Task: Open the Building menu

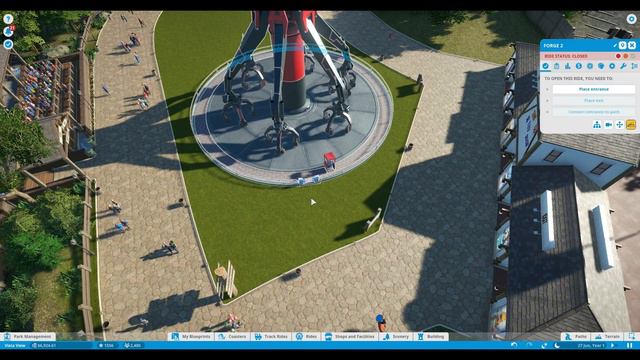Action: (431, 337)
